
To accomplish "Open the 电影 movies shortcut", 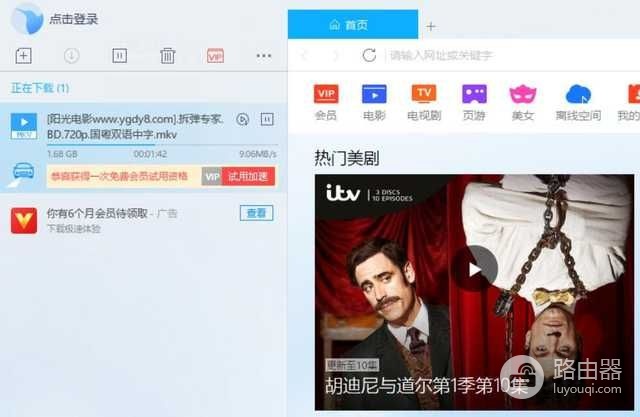I will [x=374, y=102].
